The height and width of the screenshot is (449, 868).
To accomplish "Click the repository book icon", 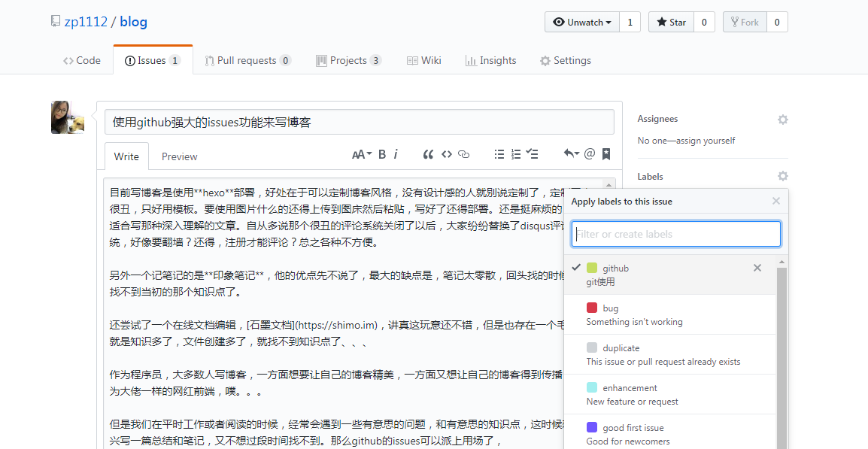I will tap(55, 22).
